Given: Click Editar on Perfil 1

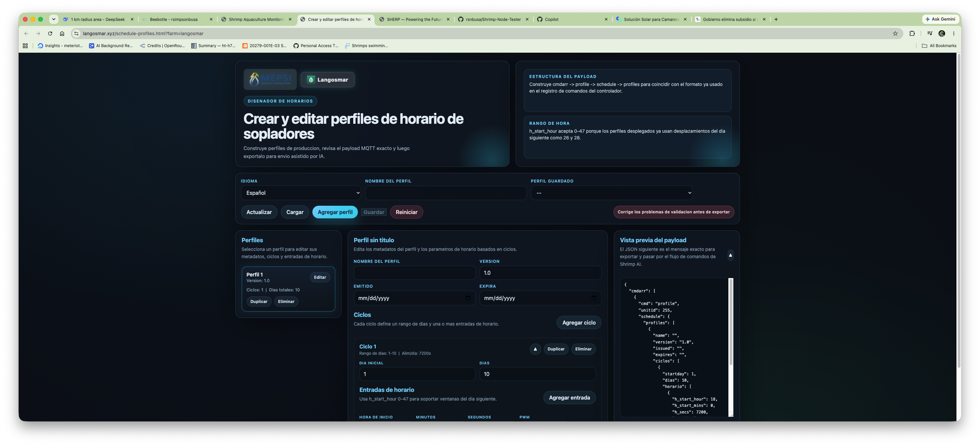Looking at the screenshot, I should pyautogui.click(x=320, y=277).
